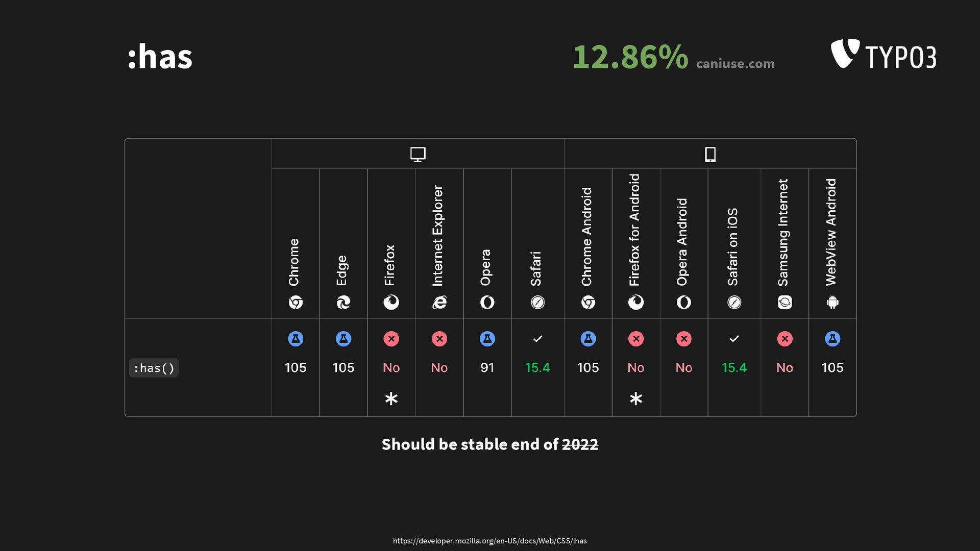Viewport: 980px width, 551px height.
Task: Click the Samsung Internet logo
Action: 785,303
